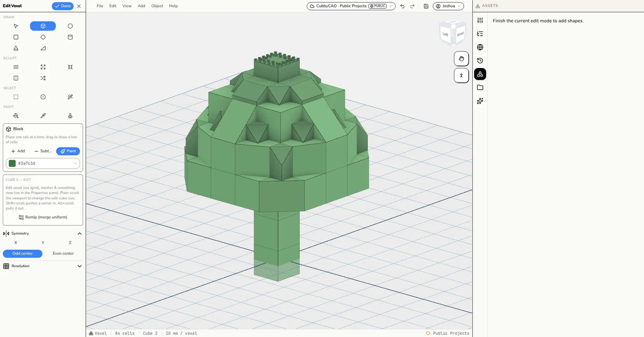
Task: Pick the square shape draw tool
Action: click(x=16, y=37)
